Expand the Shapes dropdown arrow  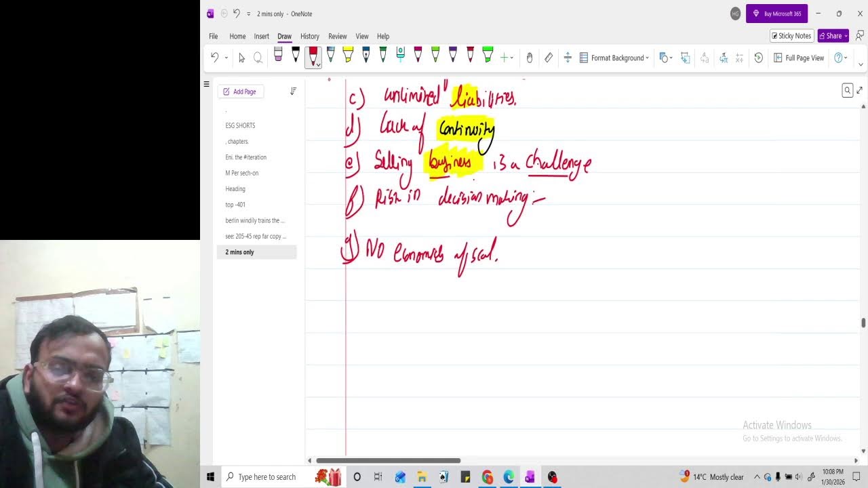point(671,58)
